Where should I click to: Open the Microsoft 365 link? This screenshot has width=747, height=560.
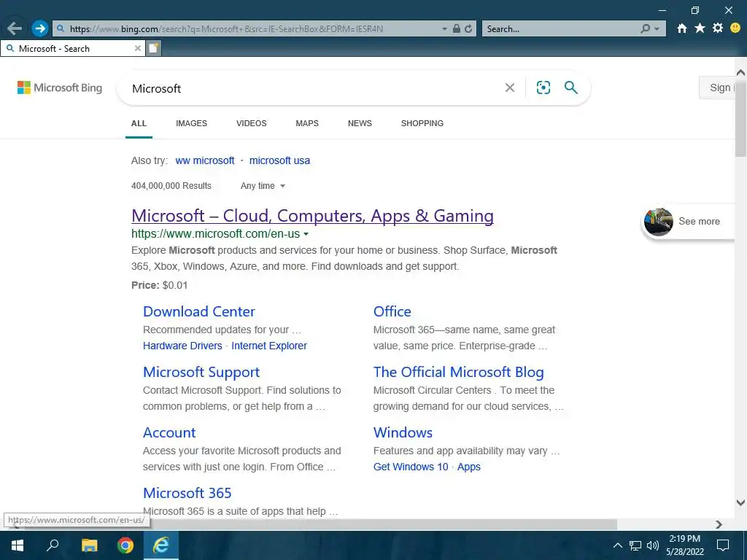coord(187,493)
